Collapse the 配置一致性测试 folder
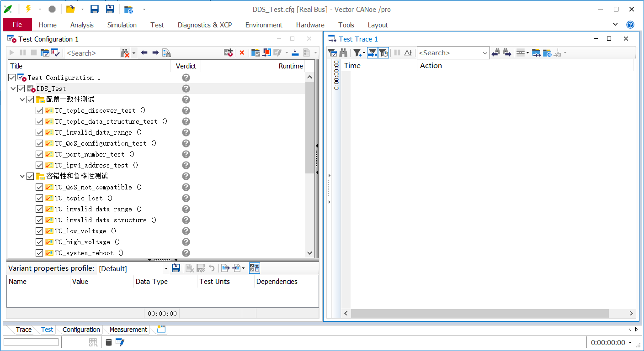The width and height of the screenshot is (644, 351). (22, 100)
